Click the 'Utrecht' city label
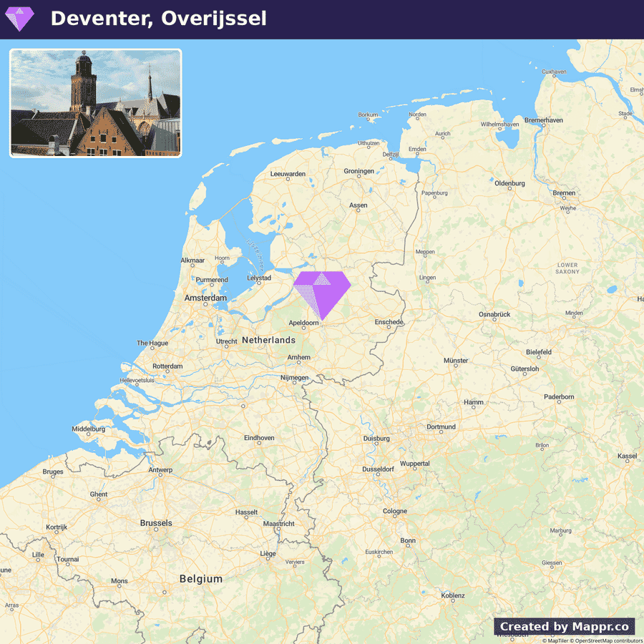 tap(227, 341)
